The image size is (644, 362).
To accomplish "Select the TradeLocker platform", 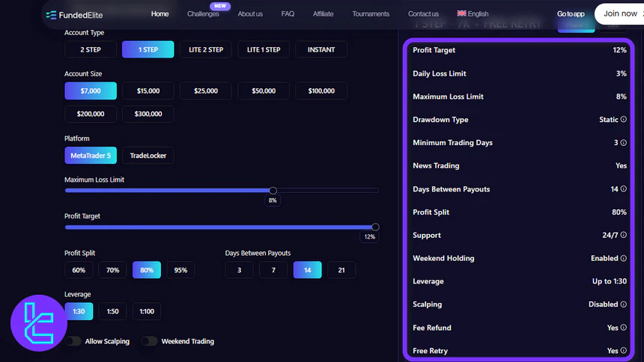I will click(148, 156).
